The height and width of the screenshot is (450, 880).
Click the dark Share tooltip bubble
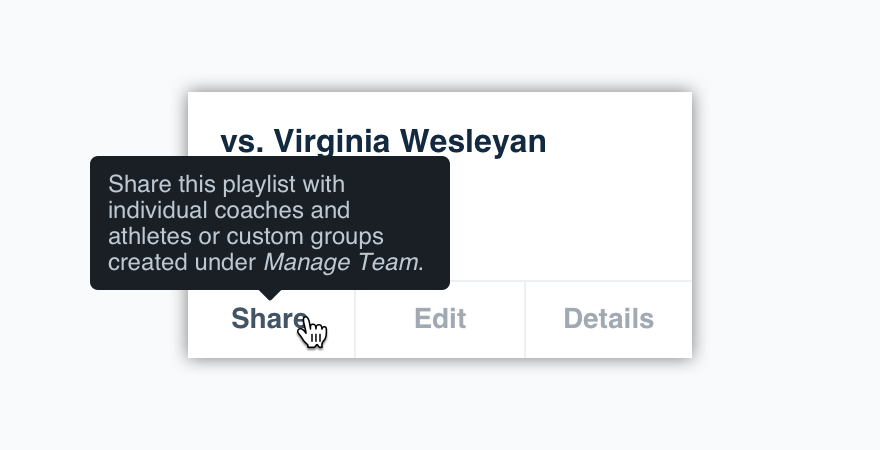click(270, 223)
